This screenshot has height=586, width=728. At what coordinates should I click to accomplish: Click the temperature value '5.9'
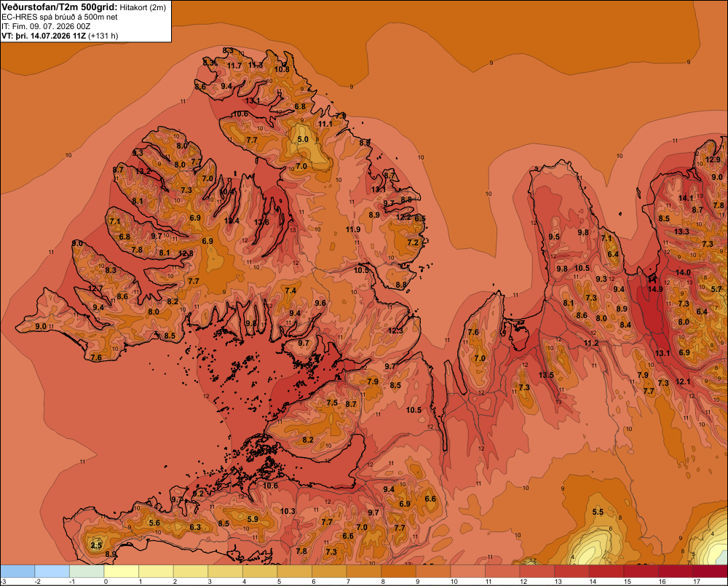click(x=253, y=519)
